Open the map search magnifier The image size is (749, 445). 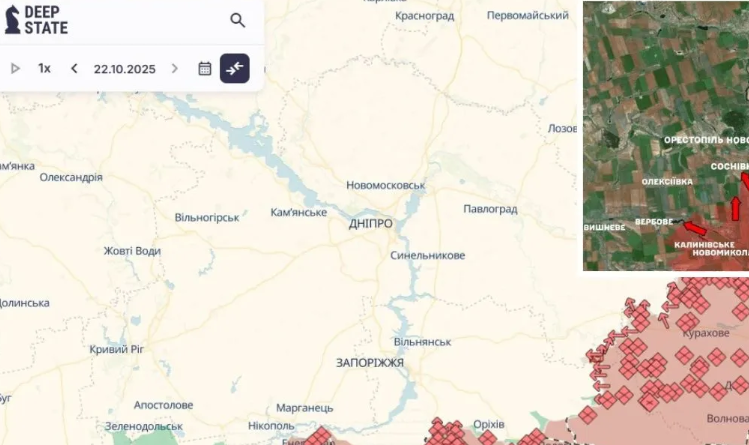[x=237, y=20]
